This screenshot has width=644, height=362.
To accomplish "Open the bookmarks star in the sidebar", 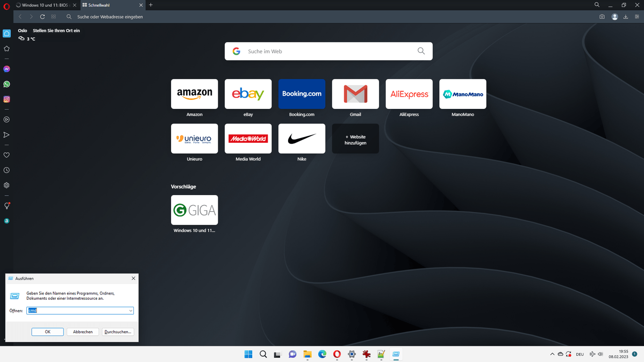I will 7,49.
